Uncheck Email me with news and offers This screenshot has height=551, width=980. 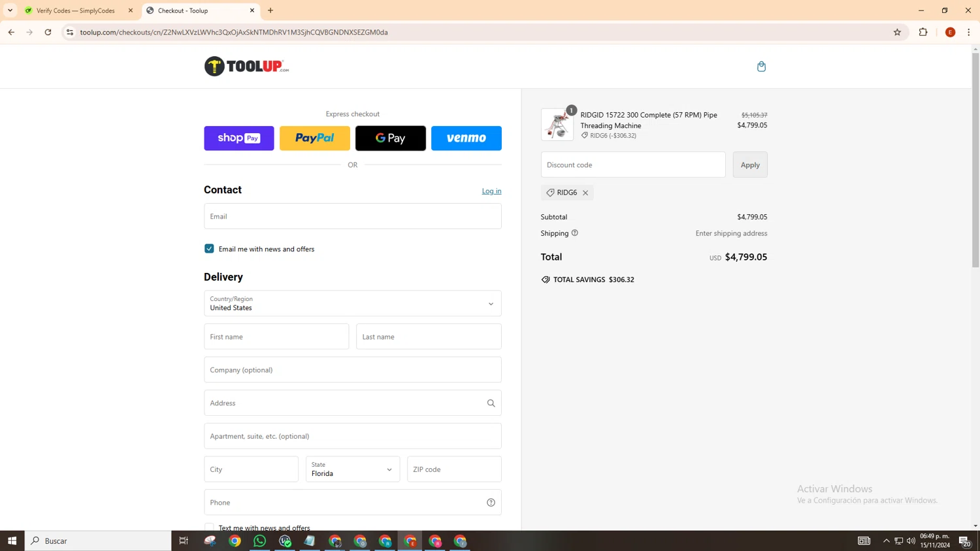pos(209,249)
